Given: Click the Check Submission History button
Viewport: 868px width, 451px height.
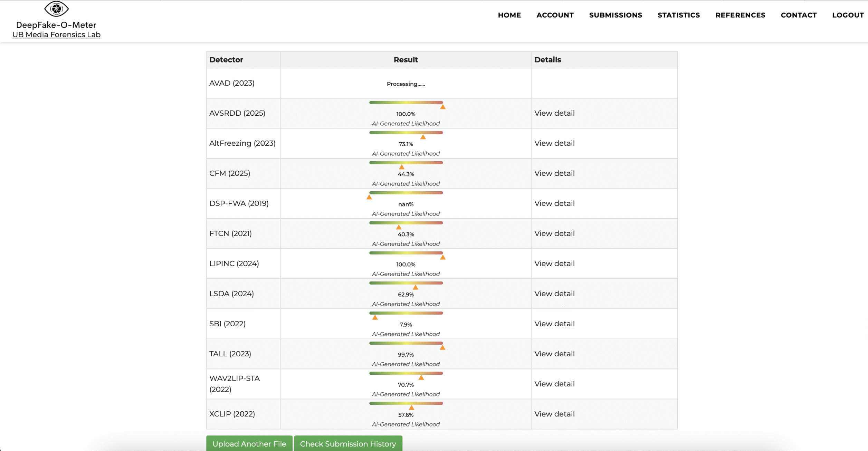Looking at the screenshot, I should click(x=348, y=444).
